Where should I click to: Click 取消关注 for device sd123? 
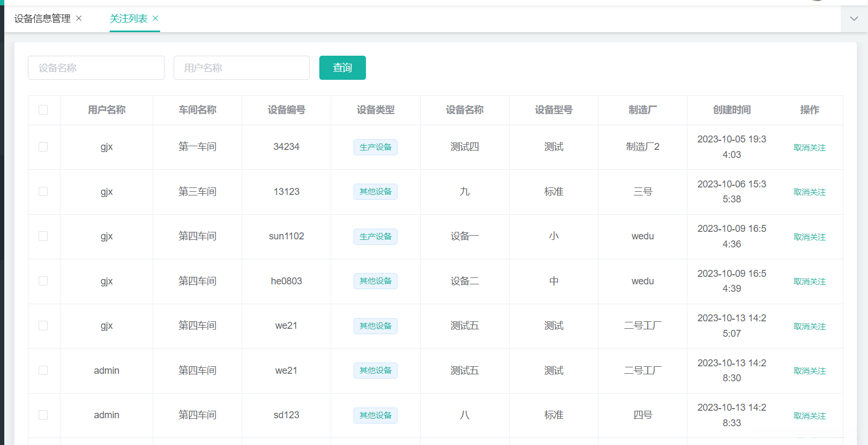point(809,416)
